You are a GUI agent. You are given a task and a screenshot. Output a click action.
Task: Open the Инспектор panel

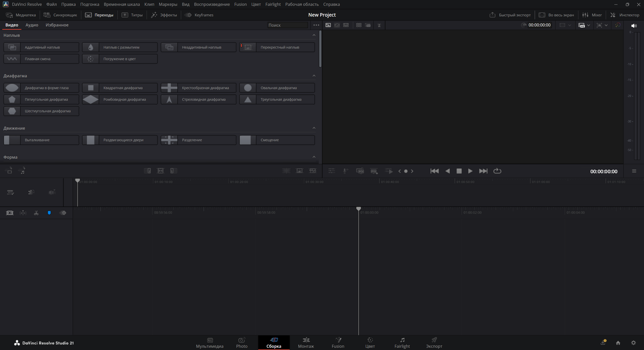pos(625,15)
